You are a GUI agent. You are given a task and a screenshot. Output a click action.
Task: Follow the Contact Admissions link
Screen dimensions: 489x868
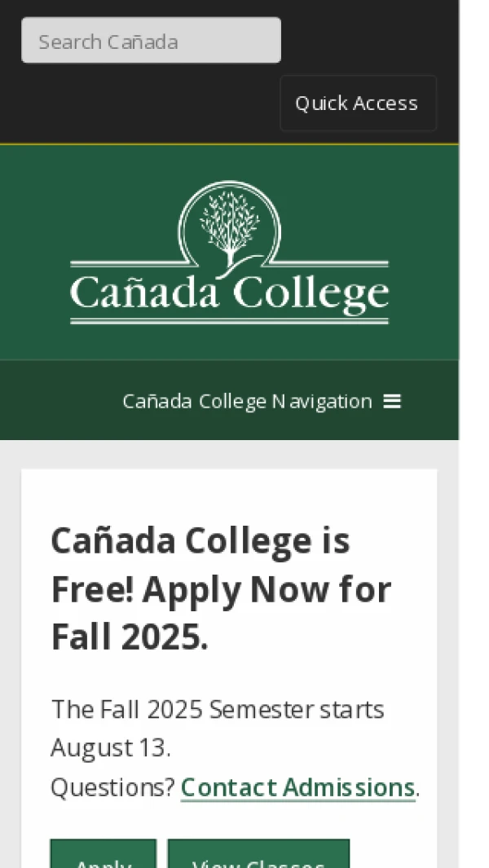(x=298, y=787)
